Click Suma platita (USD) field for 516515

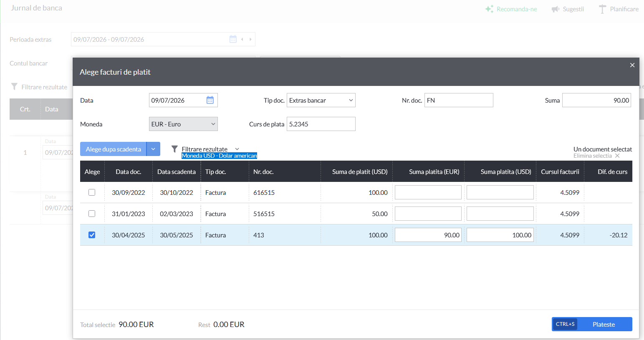click(500, 214)
